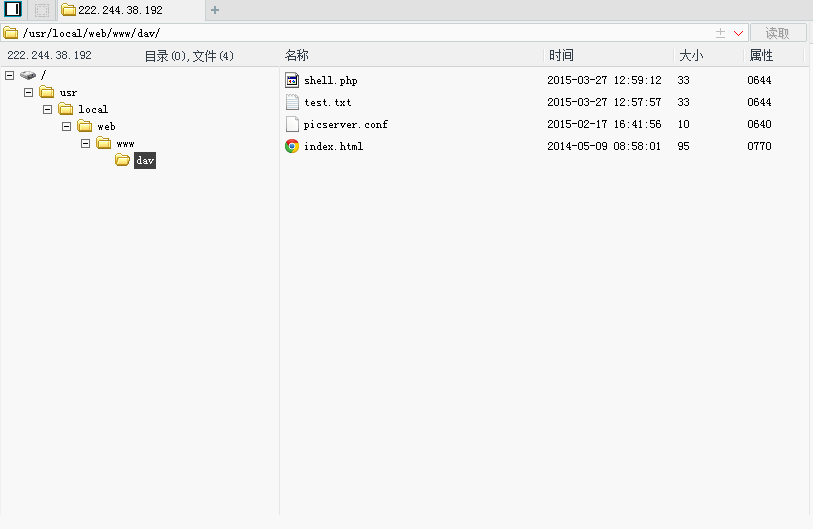Viewport: 813px width, 529px height.
Task: Select the shell.php file name
Action: (x=331, y=80)
